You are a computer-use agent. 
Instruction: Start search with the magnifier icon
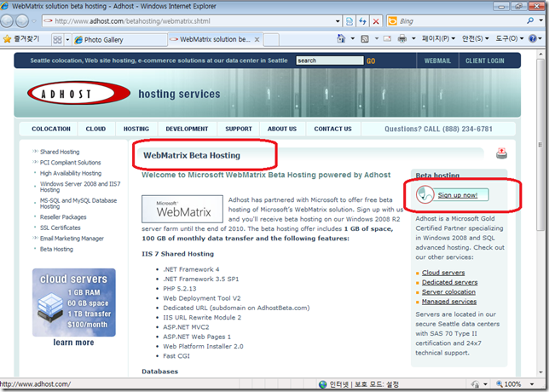(x=530, y=21)
